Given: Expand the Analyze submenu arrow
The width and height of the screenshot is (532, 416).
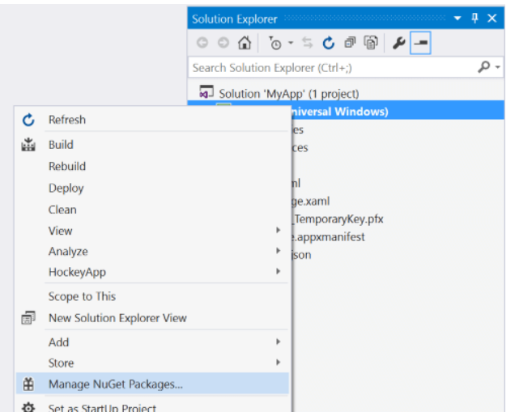Looking at the screenshot, I should click(x=279, y=251).
